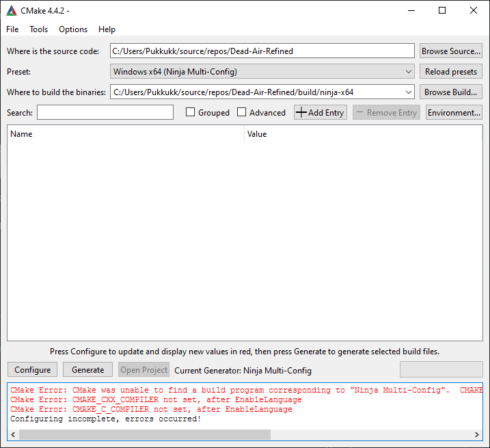The width and height of the screenshot is (490, 448).
Task: Click the 'unable to find a build program' error line
Action: [x=246, y=390]
